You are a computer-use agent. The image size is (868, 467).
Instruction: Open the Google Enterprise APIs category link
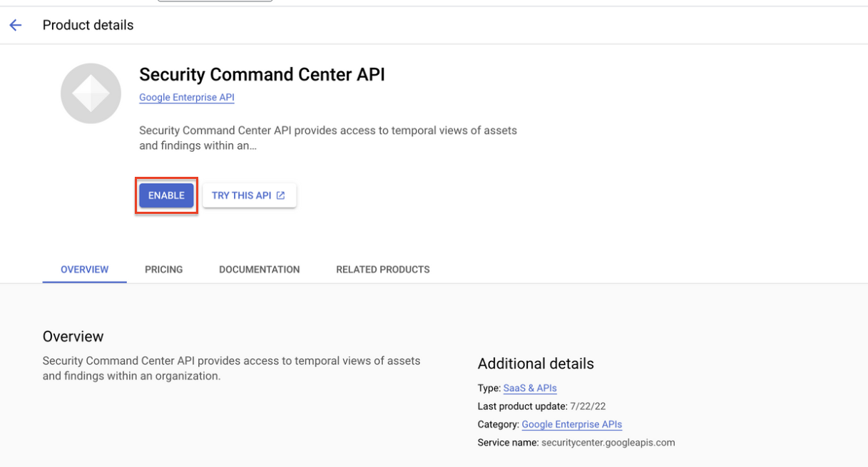tap(572, 424)
